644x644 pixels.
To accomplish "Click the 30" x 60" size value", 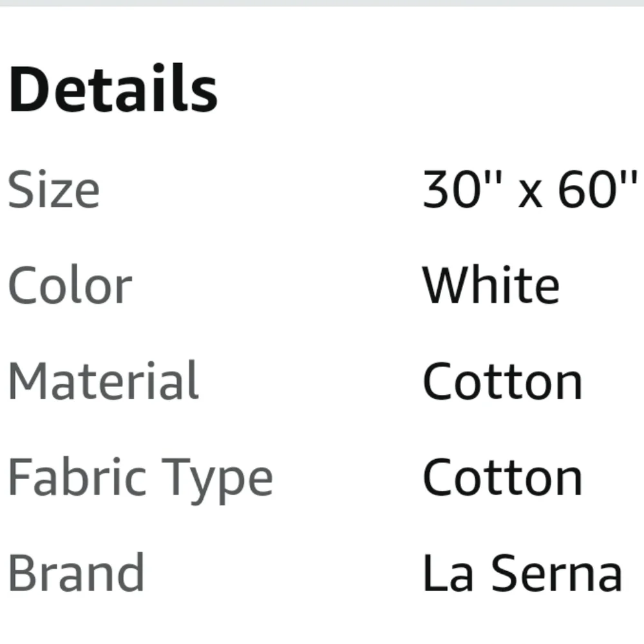I will (x=530, y=189).
